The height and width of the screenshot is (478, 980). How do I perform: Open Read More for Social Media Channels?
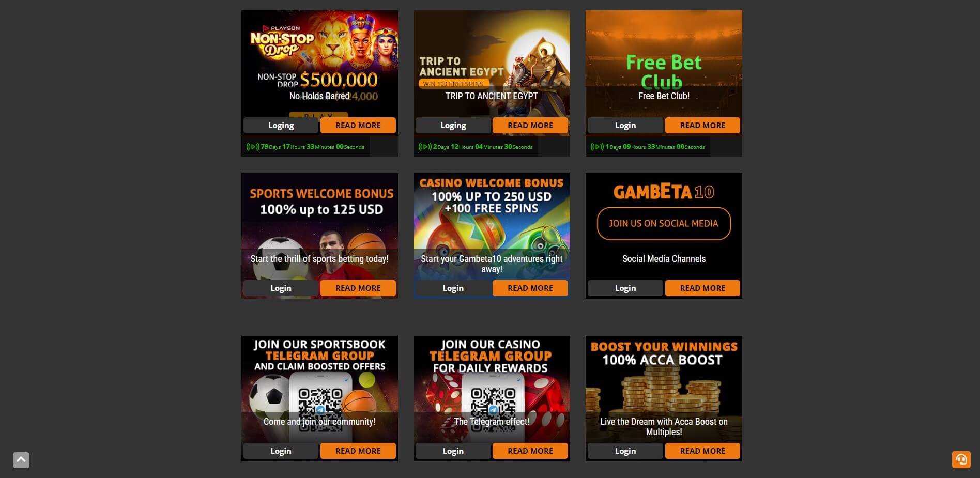point(702,288)
